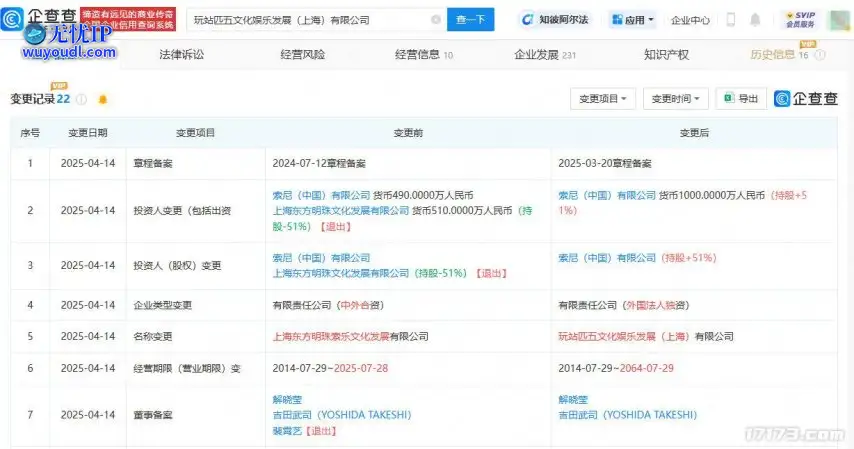Open 解晓莹 link in row 7 变更前
The image size is (854, 449).
pos(287,399)
